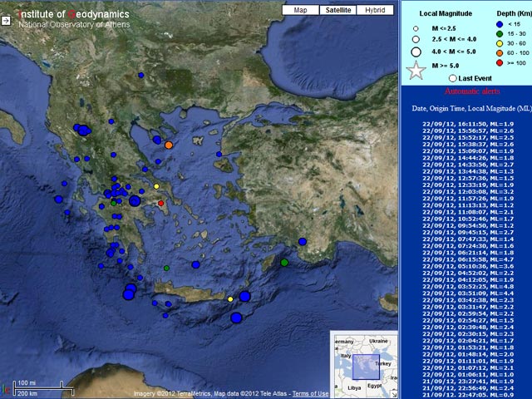Viewport: 532px width, 399px height.
Task: Click the yellow earthquake marker east of Crete
Action: 230,299
